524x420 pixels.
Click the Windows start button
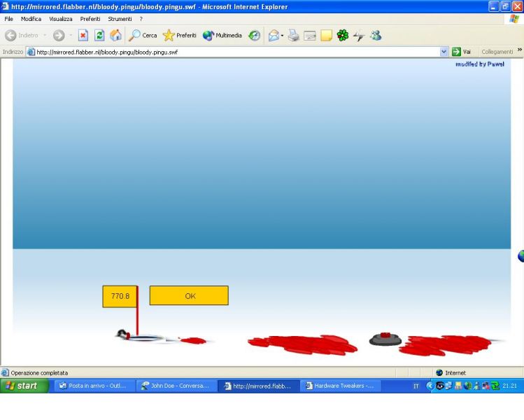coord(24,386)
